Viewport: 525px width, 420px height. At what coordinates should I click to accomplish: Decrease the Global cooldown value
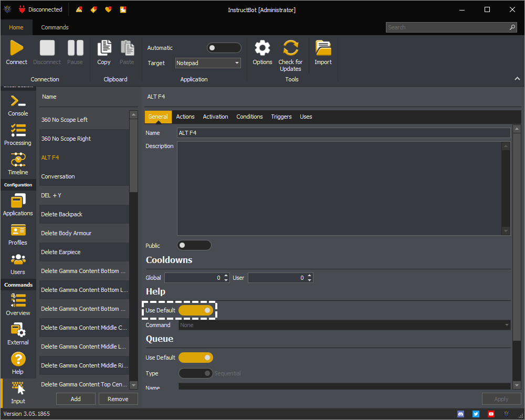[x=226, y=280]
